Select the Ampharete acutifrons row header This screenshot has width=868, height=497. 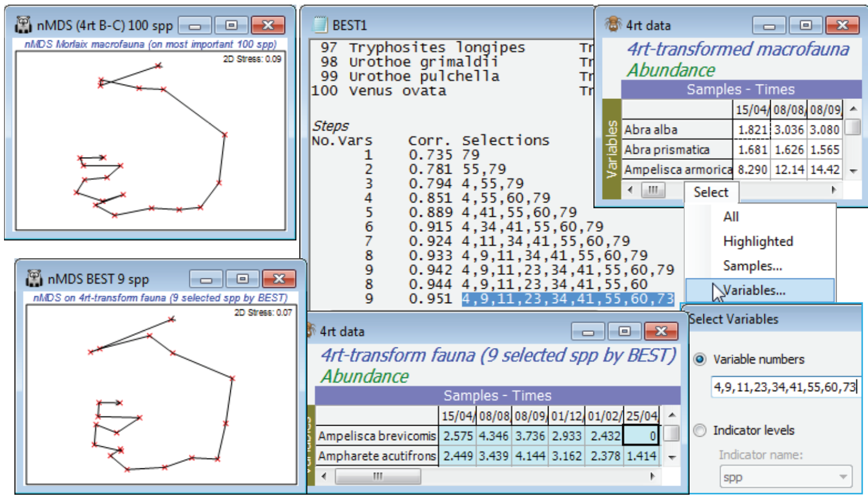(377, 456)
